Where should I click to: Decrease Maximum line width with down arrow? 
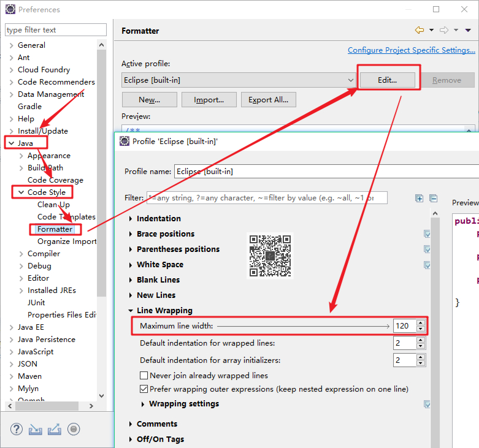(x=421, y=328)
